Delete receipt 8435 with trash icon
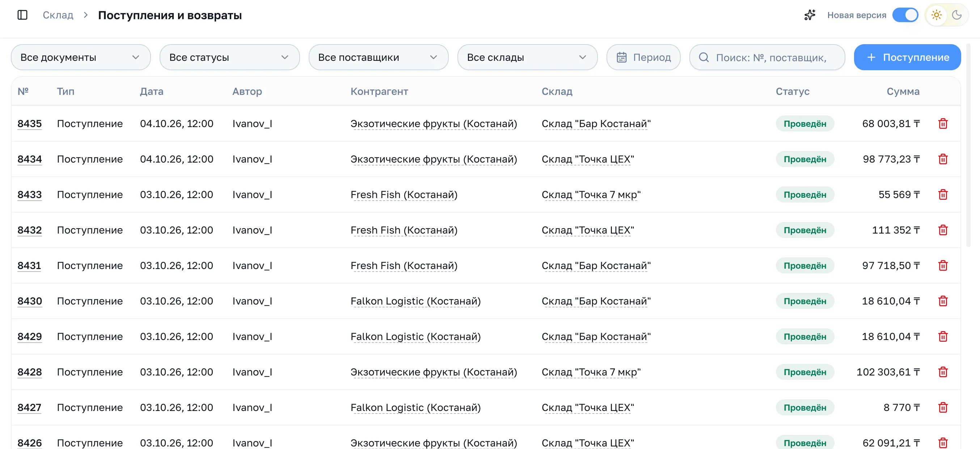 click(943, 124)
